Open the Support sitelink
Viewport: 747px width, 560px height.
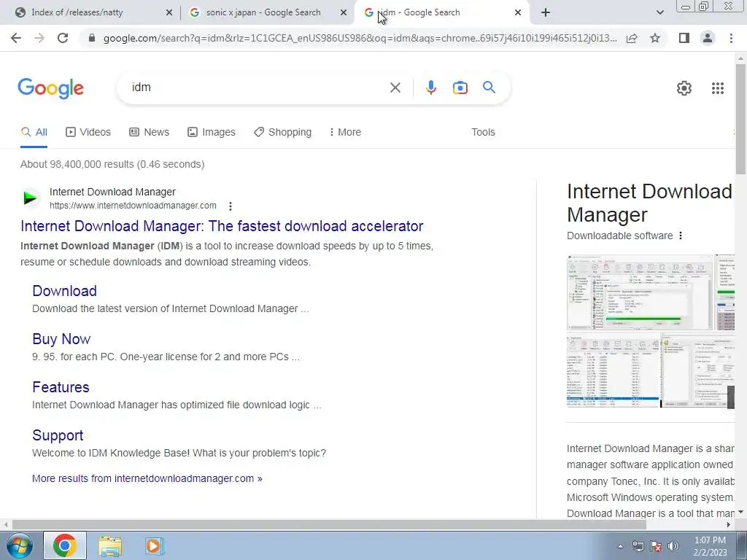58,435
